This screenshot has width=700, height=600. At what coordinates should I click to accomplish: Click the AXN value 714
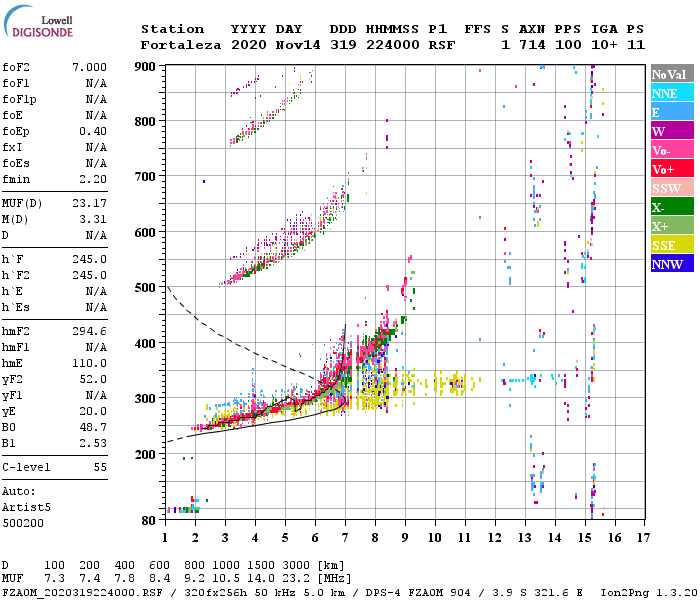pyautogui.click(x=532, y=45)
